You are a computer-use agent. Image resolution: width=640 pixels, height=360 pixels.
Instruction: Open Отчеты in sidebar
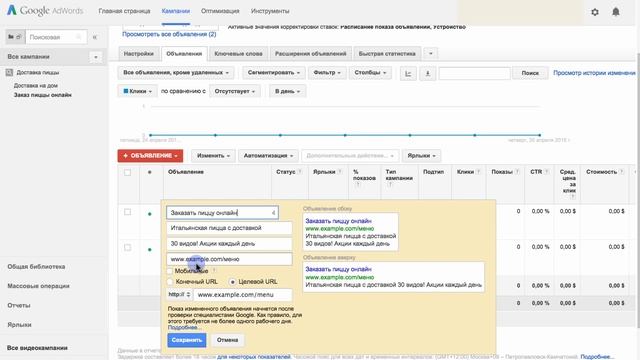click(19, 305)
